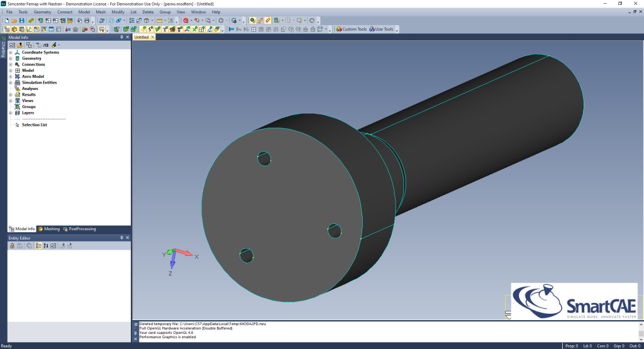
Task: Open the Connect menu
Action: [x=65, y=12]
